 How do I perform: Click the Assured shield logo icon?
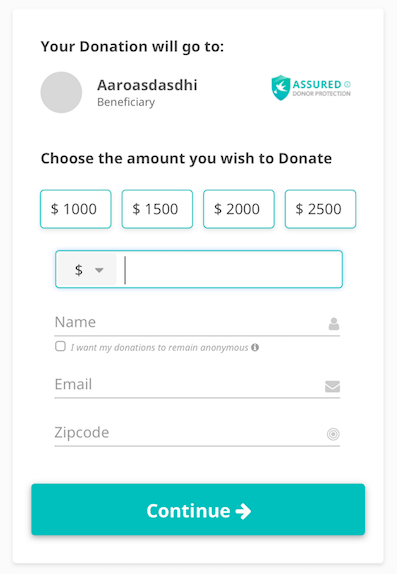coord(281,88)
